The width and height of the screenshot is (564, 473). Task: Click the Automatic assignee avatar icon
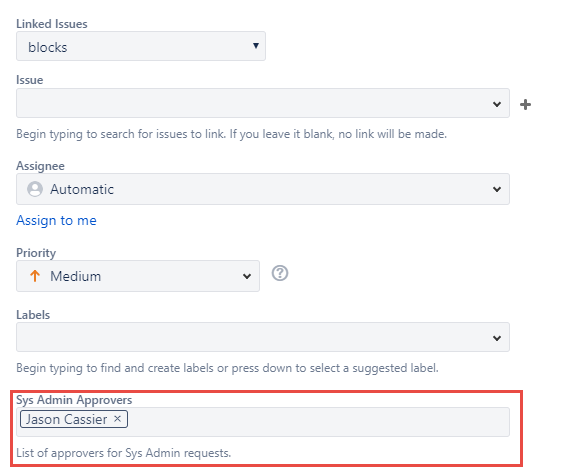coord(35,189)
